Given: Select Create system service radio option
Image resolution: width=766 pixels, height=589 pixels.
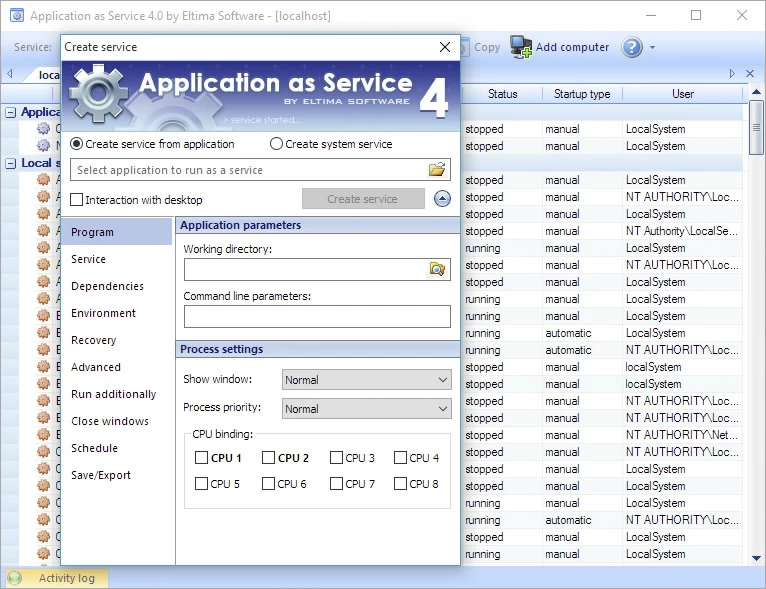Looking at the screenshot, I should [x=277, y=144].
